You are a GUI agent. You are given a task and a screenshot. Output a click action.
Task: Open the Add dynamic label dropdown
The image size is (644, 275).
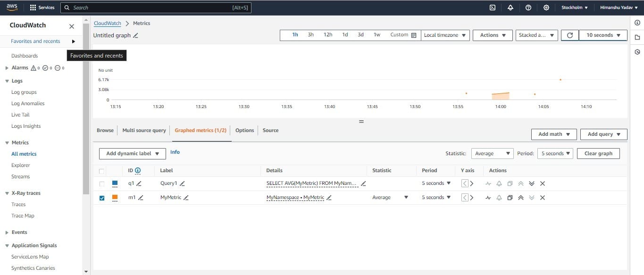click(x=133, y=153)
